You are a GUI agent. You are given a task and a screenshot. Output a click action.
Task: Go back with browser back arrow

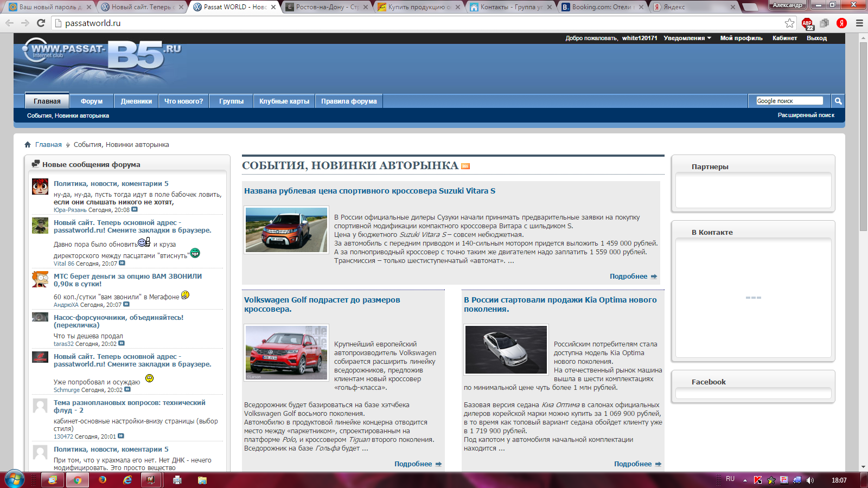click(9, 23)
